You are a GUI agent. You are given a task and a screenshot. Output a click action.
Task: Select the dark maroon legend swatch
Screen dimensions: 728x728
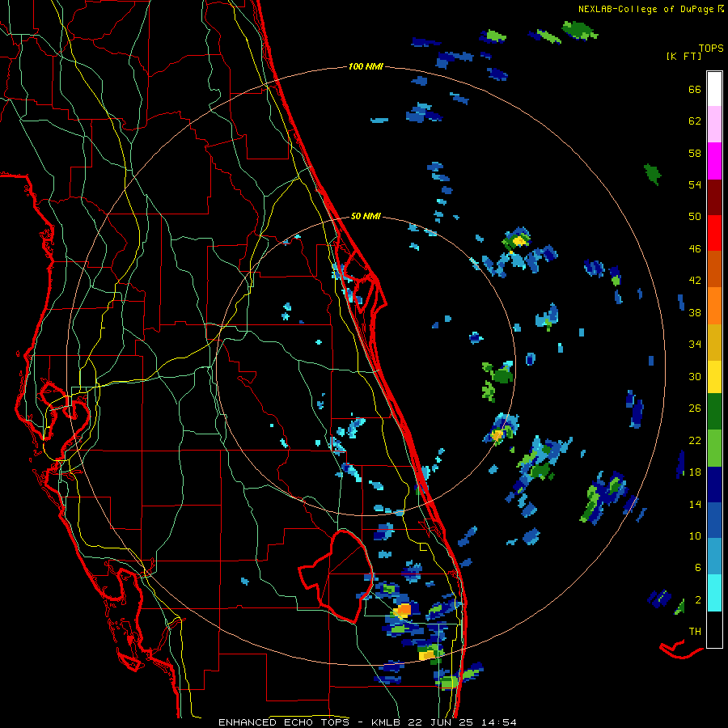click(x=714, y=197)
